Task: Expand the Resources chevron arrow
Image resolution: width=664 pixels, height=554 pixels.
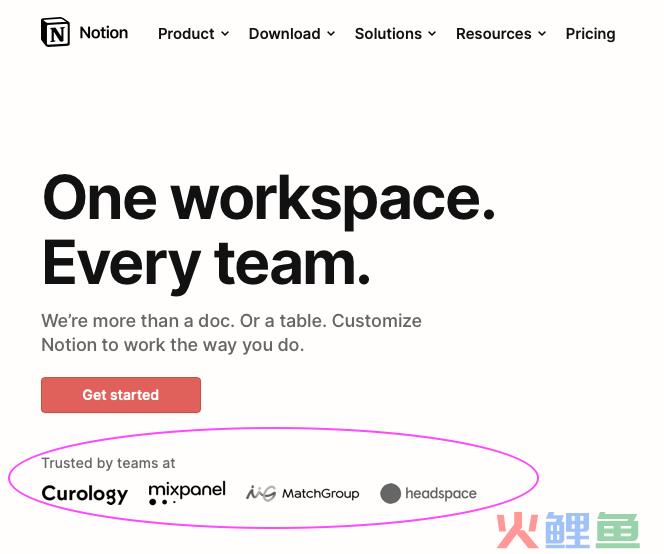Action: click(x=542, y=33)
